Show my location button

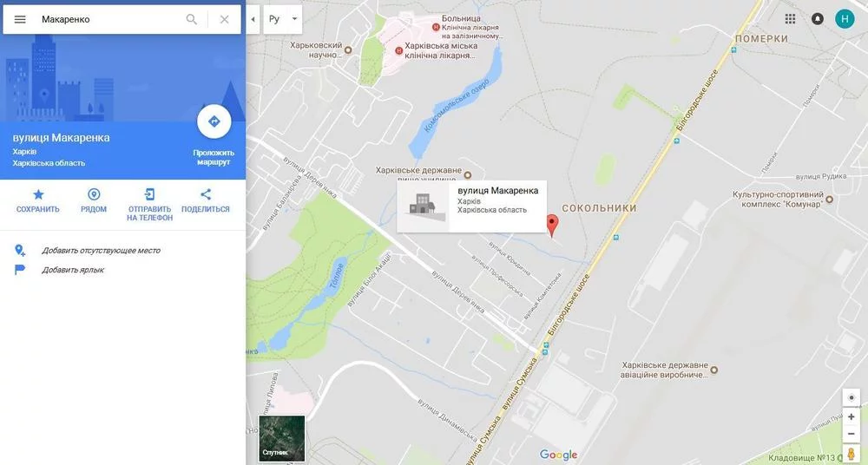coord(852,397)
